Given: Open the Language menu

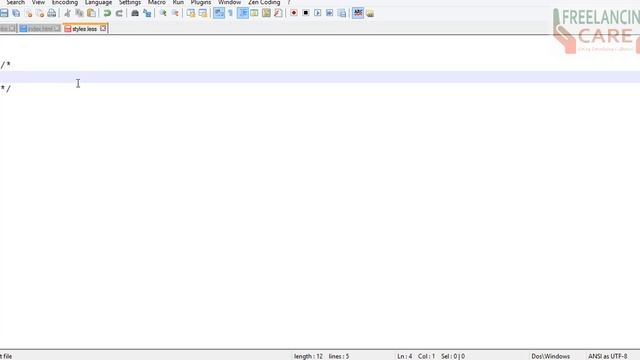Looking at the screenshot, I should (x=98, y=2).
